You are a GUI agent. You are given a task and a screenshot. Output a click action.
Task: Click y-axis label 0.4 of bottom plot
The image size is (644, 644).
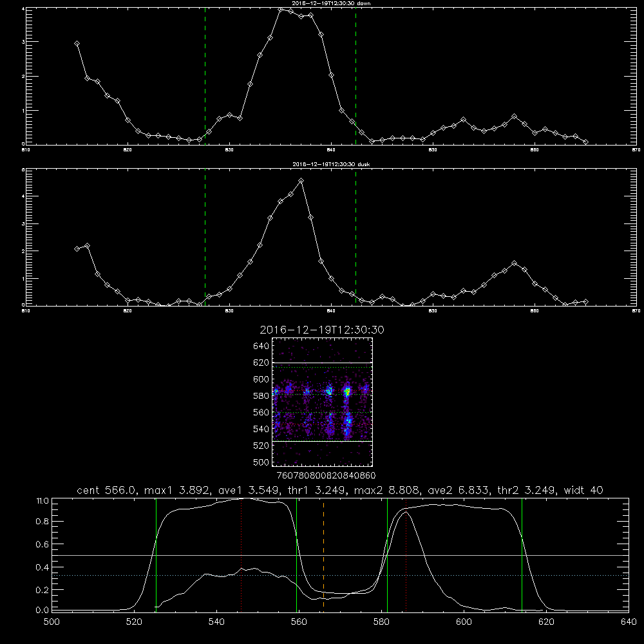tap(43, 567)
